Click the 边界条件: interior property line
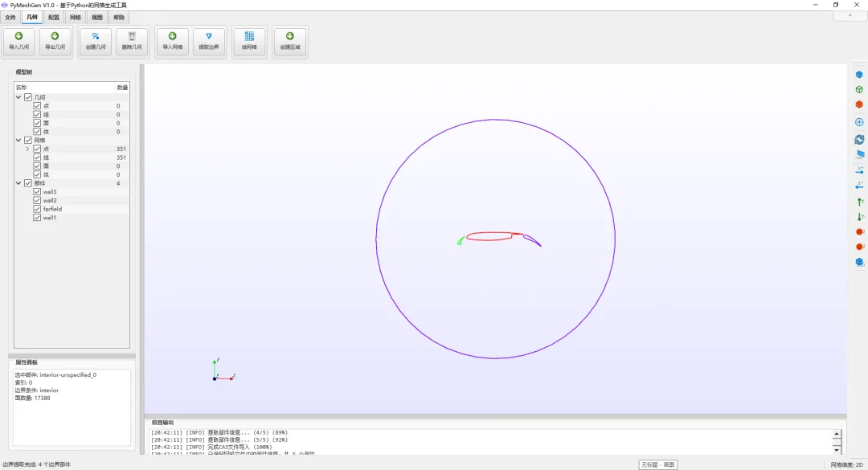 [x=36, y=390]
